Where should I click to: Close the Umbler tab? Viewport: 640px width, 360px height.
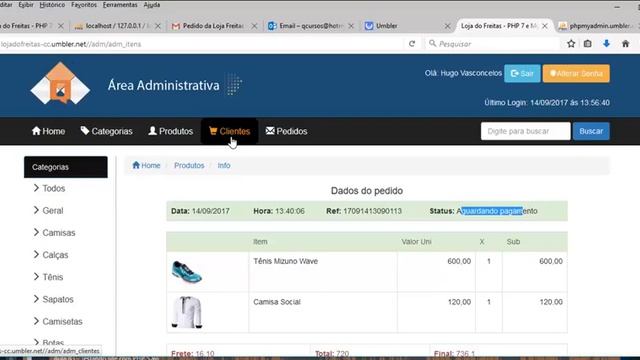[x=447, y=26]
